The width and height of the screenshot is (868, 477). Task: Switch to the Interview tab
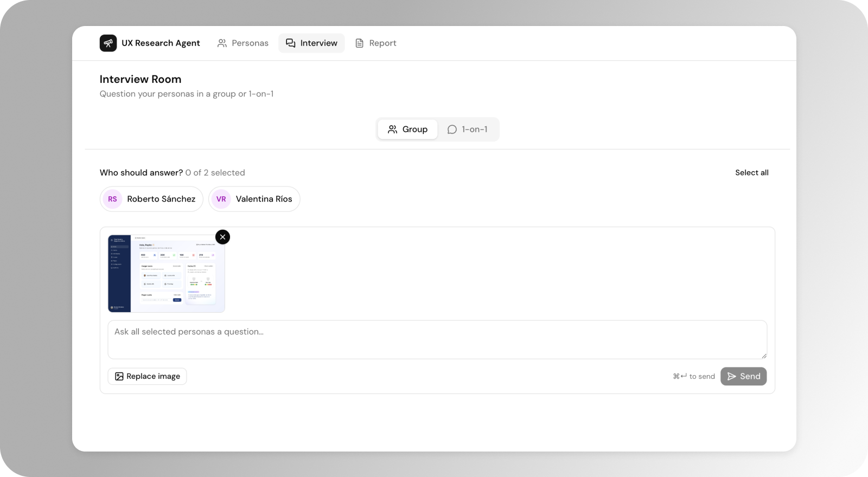pyautogui.click(x=311, y=43)
